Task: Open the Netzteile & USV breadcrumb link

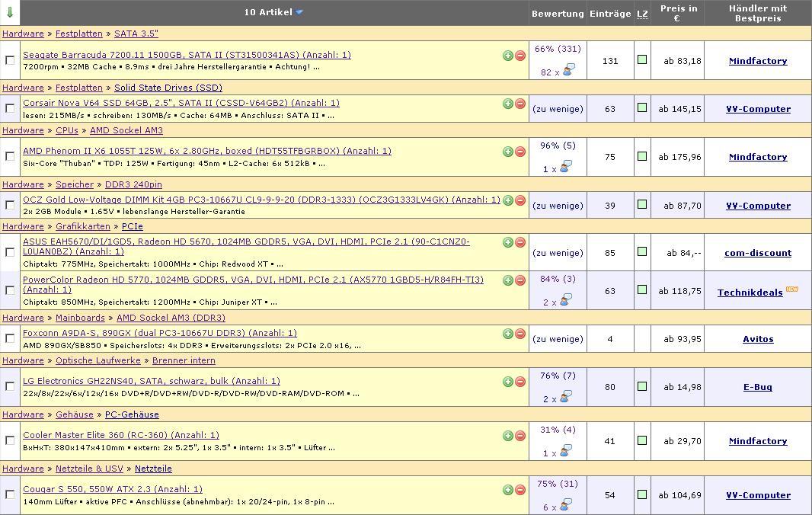Action: pos(90,469)
